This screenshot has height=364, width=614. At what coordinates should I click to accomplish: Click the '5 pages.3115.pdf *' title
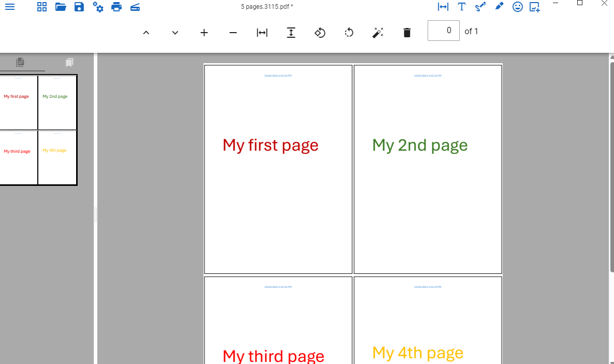pyautogui.click(x=267, y=6)
